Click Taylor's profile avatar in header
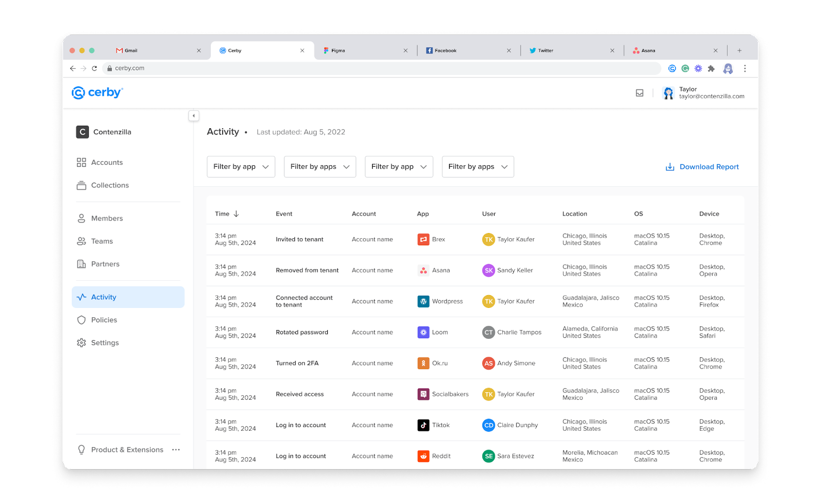Screen dimensions: 821x504 click(668, 93)
